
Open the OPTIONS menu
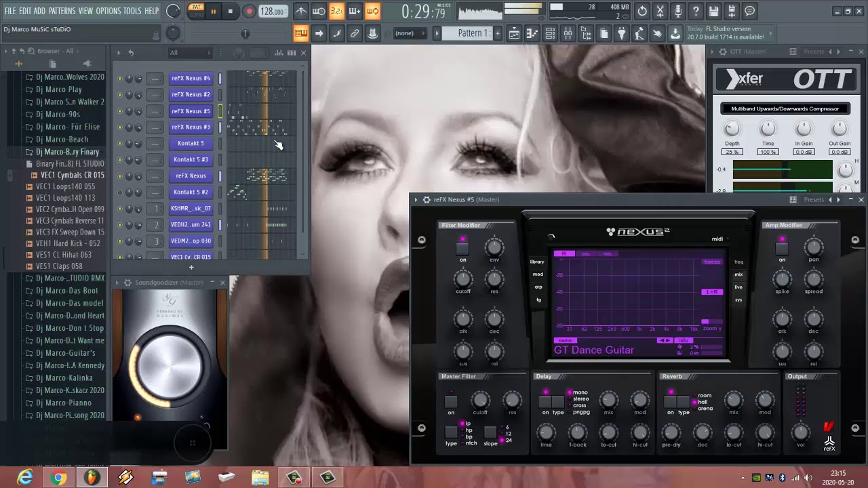tap(108, 11)
